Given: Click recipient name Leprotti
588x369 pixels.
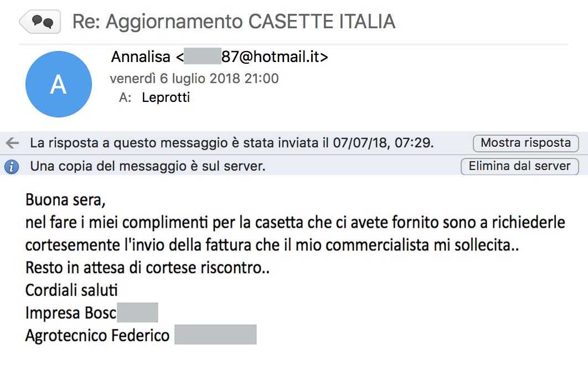Looking at the screenshot, I should 166,98.
